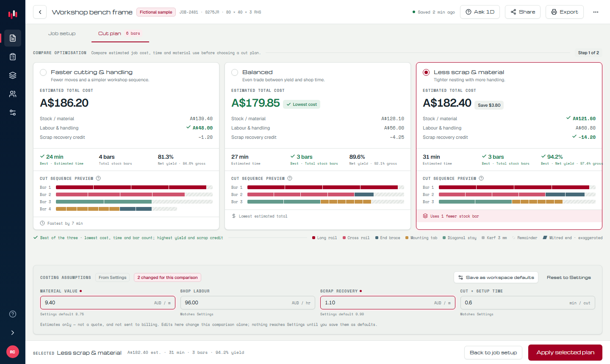
Task: Click the Mounting tab legend swatch
Action: [407, 238]
